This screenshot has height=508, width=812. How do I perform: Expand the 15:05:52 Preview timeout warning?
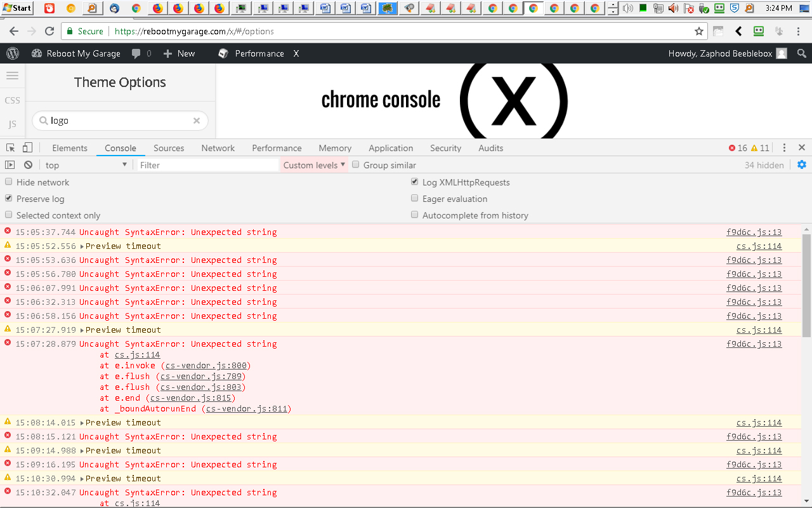(82, 246)
